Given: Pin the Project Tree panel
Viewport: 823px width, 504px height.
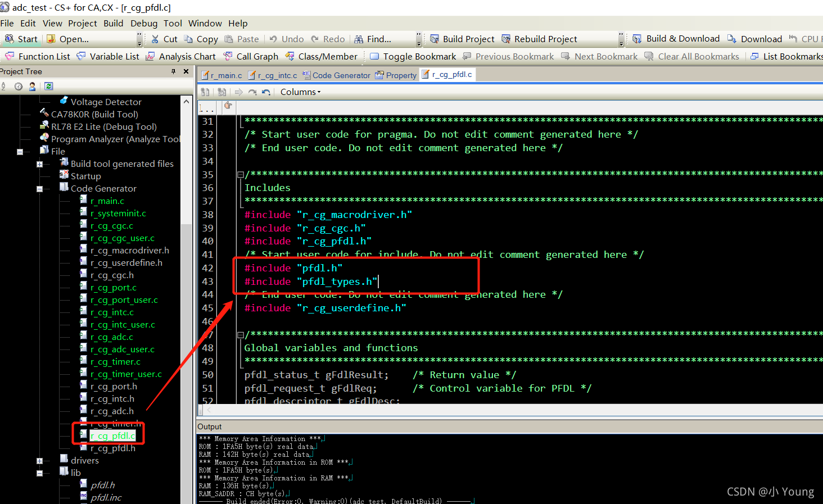Looking at the screenshot, I should click(173, 71).
